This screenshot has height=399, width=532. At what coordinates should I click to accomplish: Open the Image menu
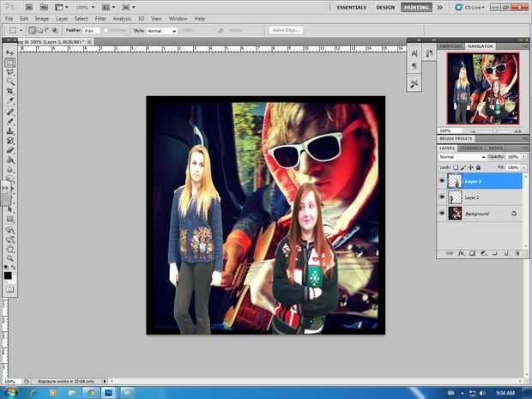[42, 19]
